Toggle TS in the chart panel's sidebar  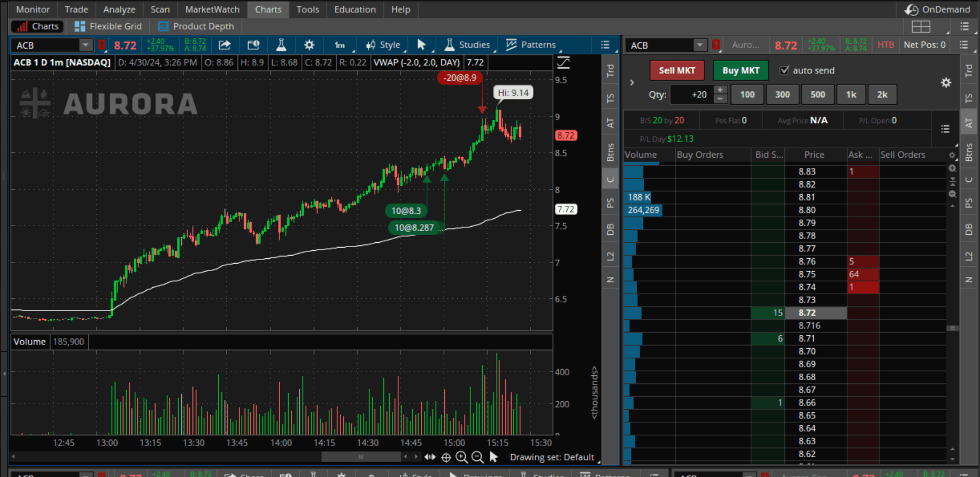click(610, 98)
